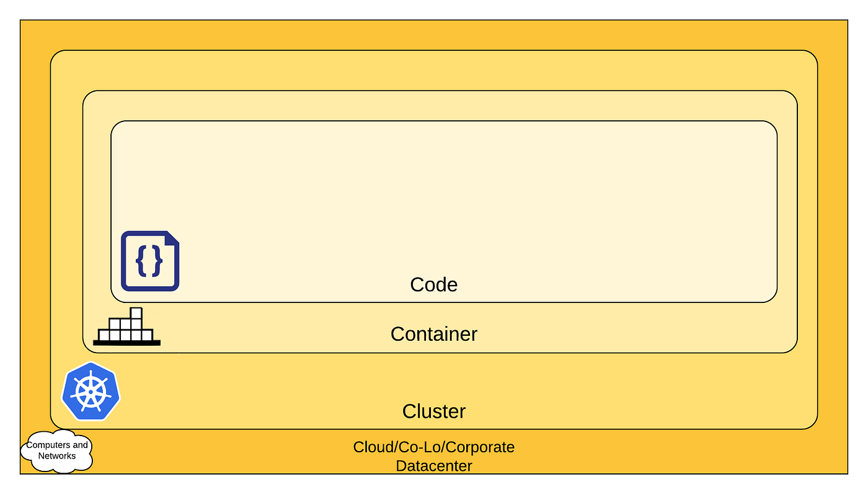Select the "Container" label text
The height and width of the screenshot is (500, 868).
pos(434,334)
